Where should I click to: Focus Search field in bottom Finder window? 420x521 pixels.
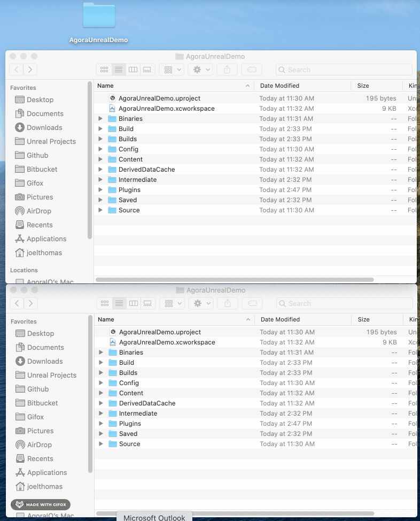click(x=344, y=303)
